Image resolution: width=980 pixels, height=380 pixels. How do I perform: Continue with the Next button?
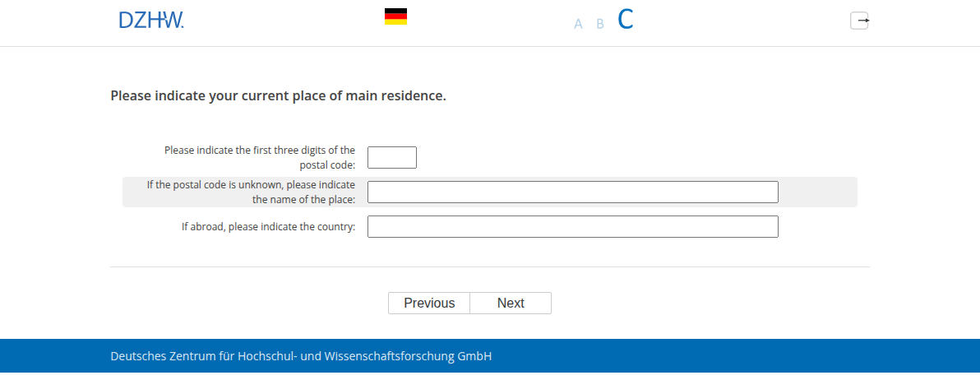coord(511,304)
